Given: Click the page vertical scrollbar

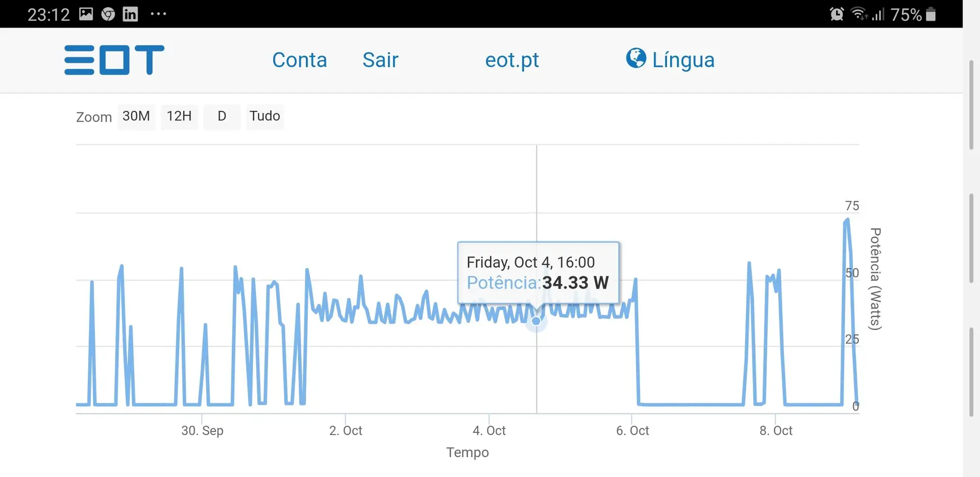Looking at the screenshot, I should click(971, 105).
